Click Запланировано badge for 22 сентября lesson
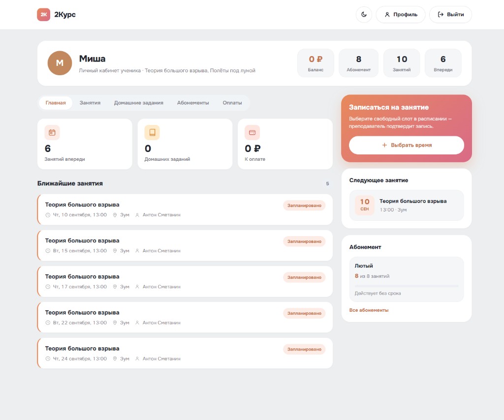The image size is (504, 420). [304, 313]
